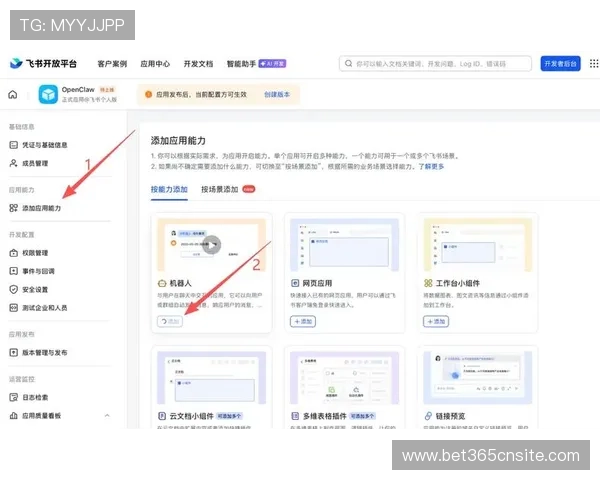Go to 事件与回调 settings

38,271
